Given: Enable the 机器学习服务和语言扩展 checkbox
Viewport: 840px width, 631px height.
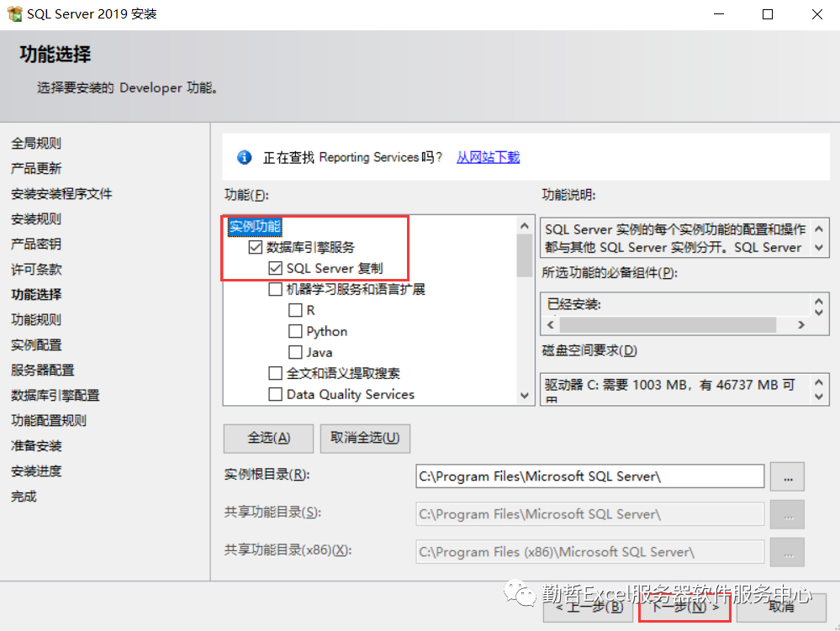Looking at the screenshot, I should tap(275, 290).
